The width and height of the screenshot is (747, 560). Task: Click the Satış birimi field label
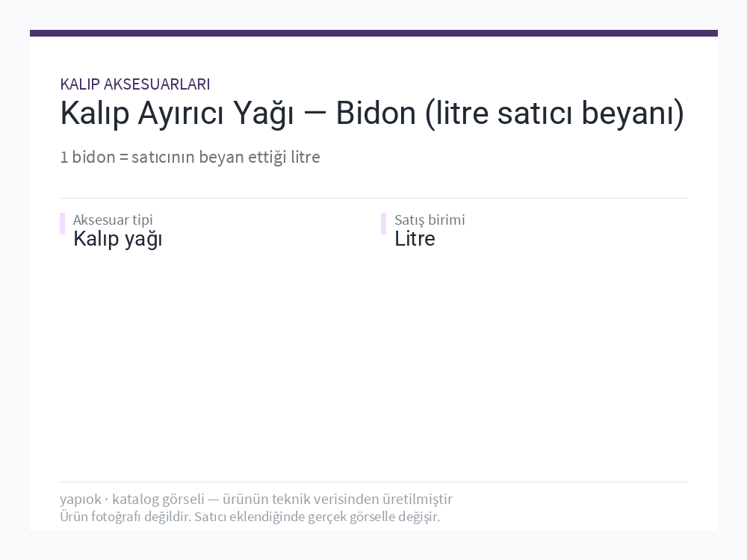(430, 220)
